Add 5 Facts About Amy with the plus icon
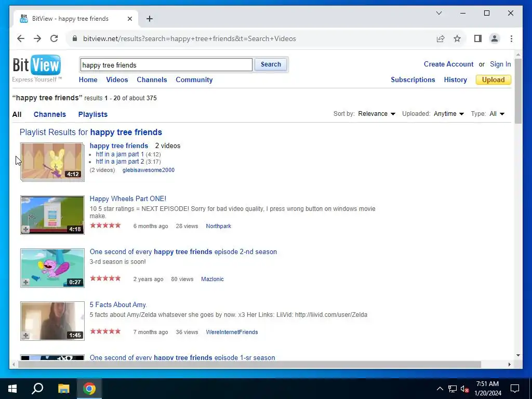 tap(26, 335)
